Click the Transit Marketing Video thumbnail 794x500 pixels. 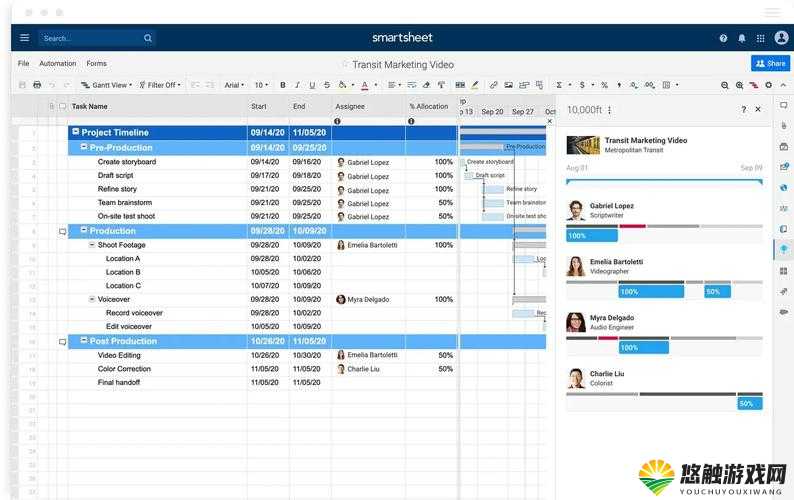point(583,145)
